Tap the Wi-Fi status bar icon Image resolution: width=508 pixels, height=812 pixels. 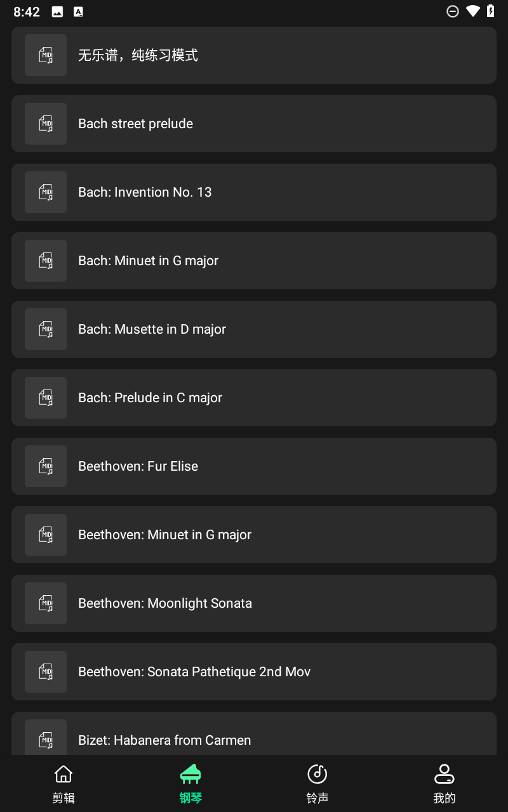click(x=472, y=11)
